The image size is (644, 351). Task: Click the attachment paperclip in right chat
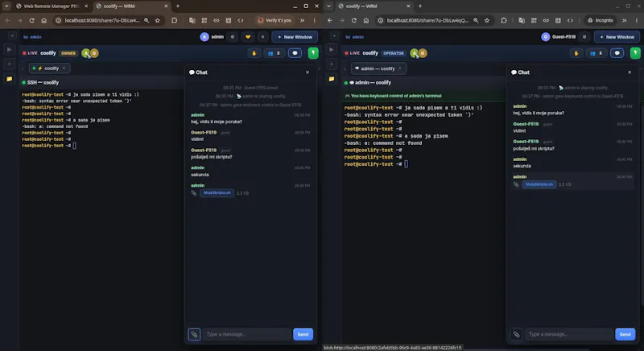pyautogui.click(x=516, y=334)
